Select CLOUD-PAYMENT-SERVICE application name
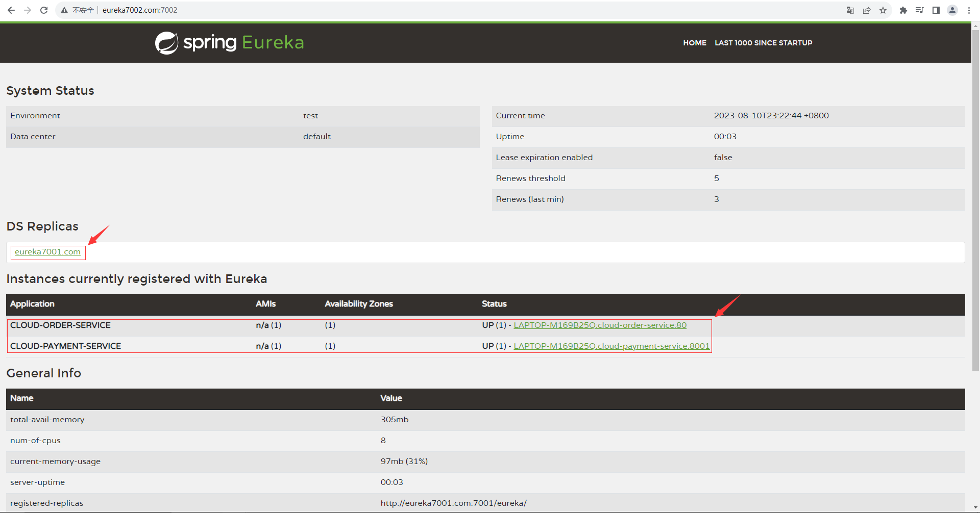The width and height of the screenshot is (980, 513). click(66, 346)
